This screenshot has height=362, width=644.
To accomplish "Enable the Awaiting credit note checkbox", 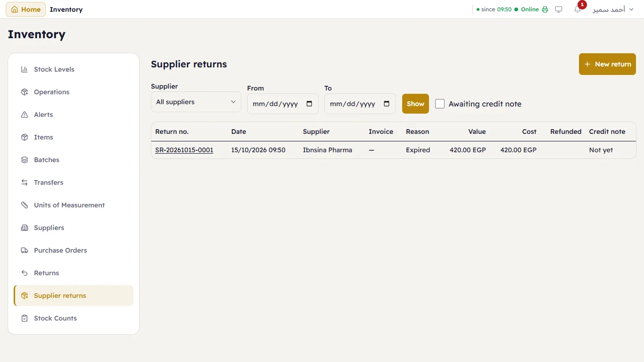I will [x=440, y=104].
